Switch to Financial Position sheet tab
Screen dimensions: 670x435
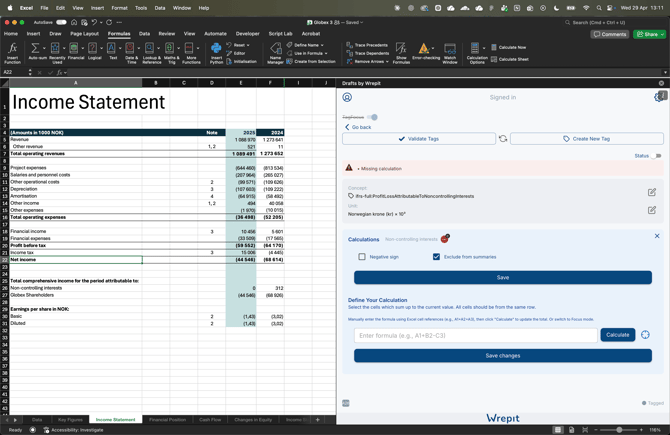coord(168,420)
